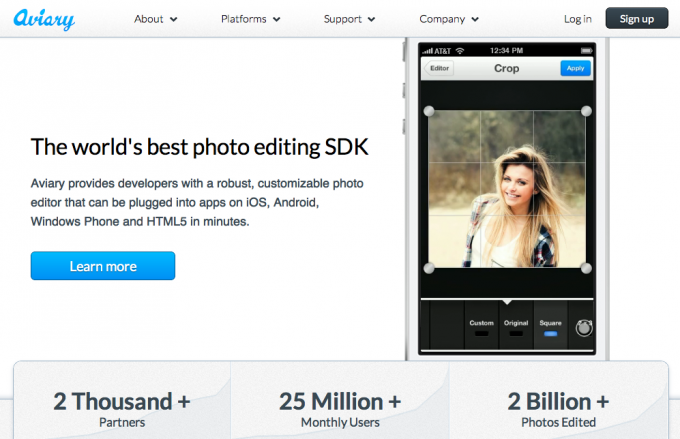680x439 pixels.
Task: Click the woman's photo in crop area
Action: click(507, 189)
